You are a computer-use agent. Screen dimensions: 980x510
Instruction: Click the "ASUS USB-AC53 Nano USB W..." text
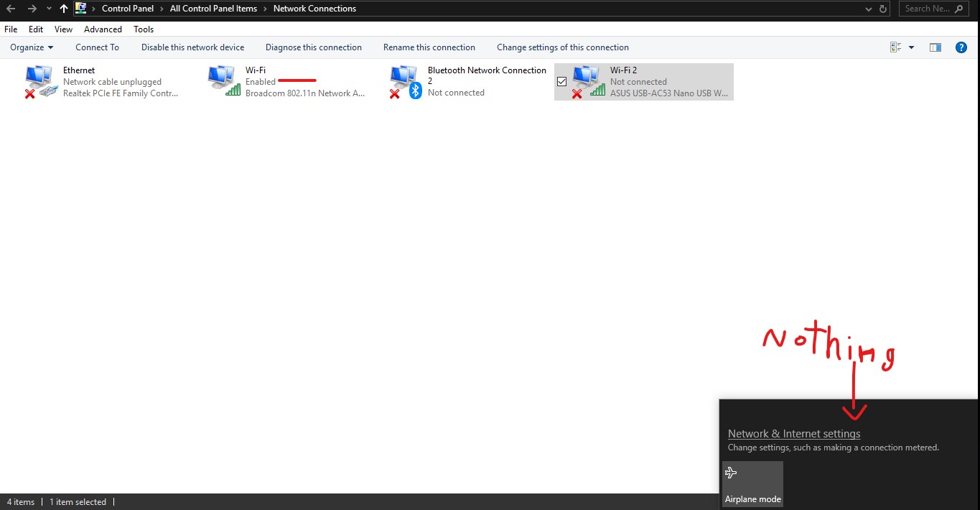[669, 93]
